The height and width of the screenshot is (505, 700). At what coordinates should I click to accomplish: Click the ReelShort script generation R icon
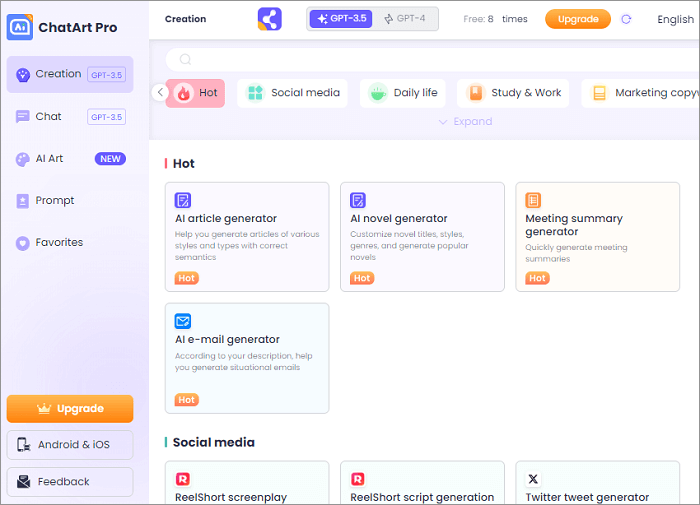pos(358,479)
